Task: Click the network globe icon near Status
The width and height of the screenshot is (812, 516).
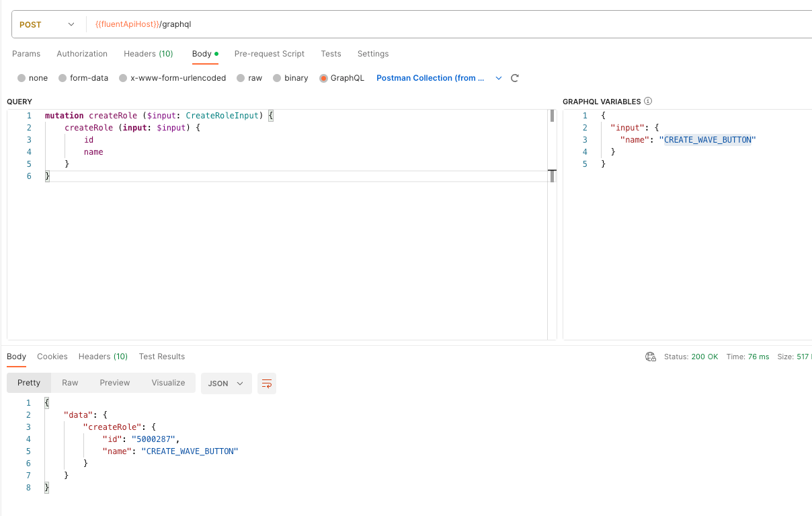Action: (650, 357)
